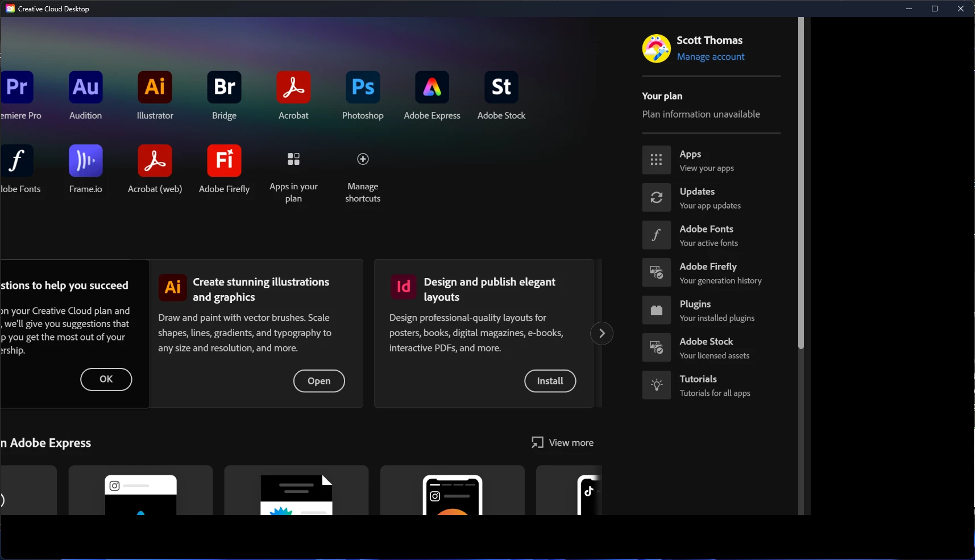Open Plugins in the account panel
Screen dimensions: 975x560
point(711,310)
